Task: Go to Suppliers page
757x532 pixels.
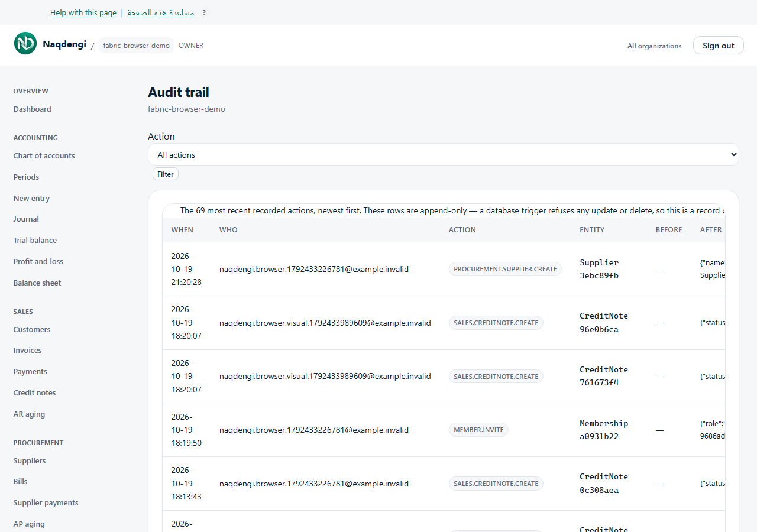Action: [x=30, y=461]
